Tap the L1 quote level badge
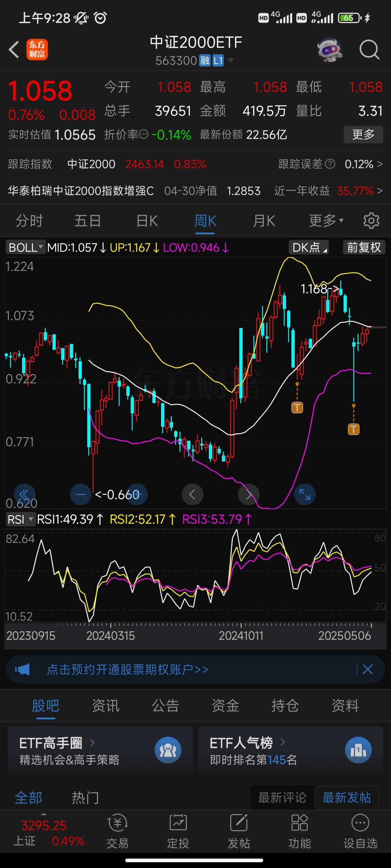 click(x=218, y=60)
